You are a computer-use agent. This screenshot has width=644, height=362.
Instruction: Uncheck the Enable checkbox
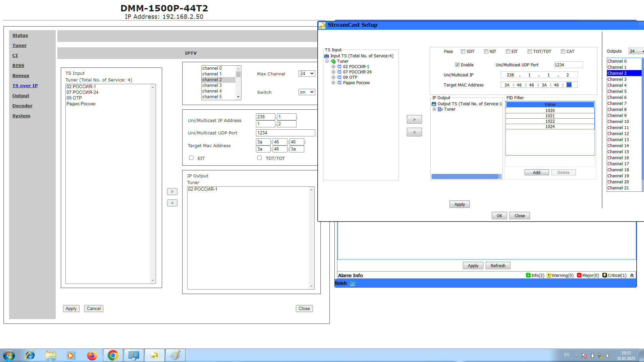click(457, 65)
